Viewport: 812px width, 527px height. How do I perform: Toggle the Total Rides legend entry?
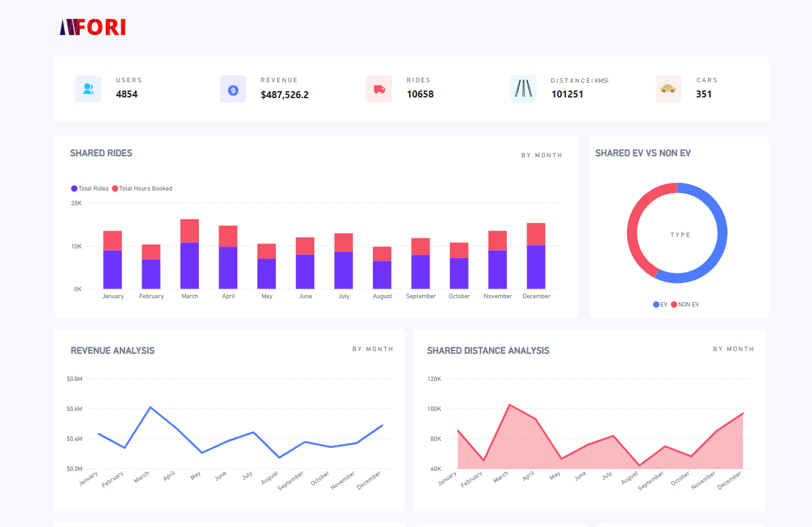point(89,188)
